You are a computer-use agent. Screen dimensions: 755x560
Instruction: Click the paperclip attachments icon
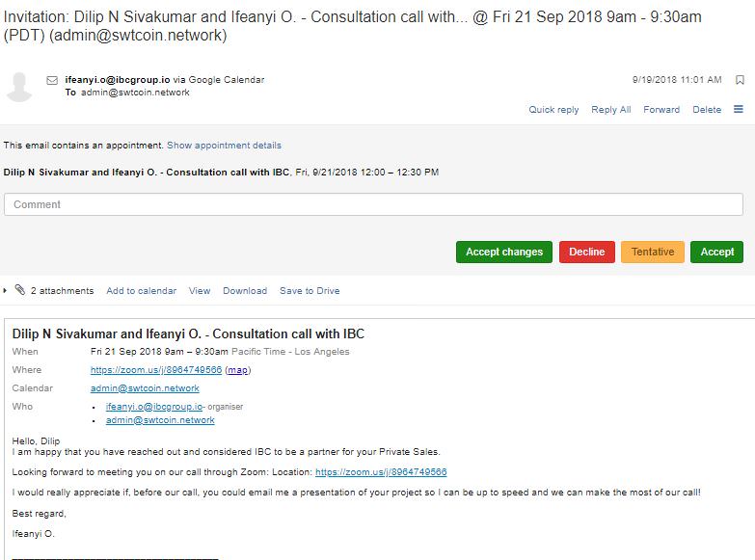[x=19, y=290]
